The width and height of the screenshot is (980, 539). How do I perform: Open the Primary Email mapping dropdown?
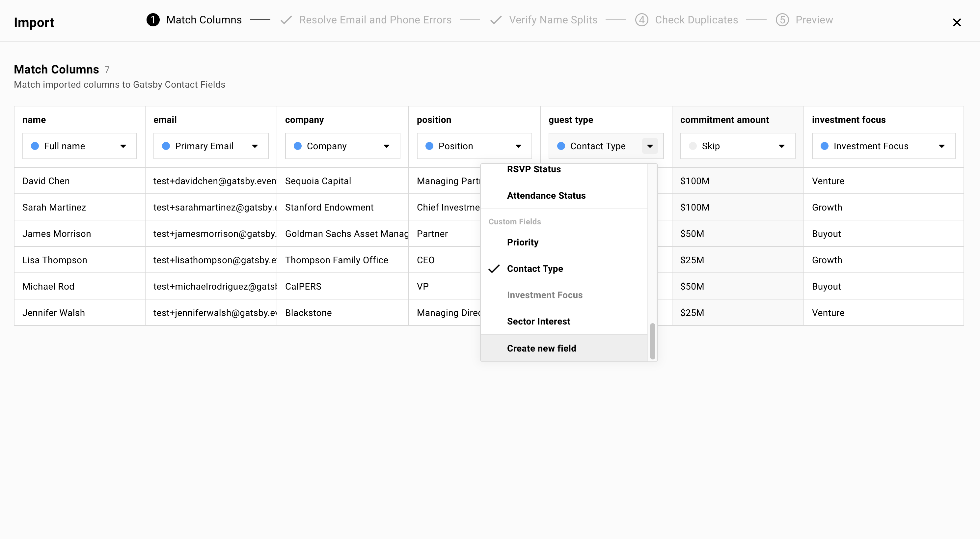(255, 146)
